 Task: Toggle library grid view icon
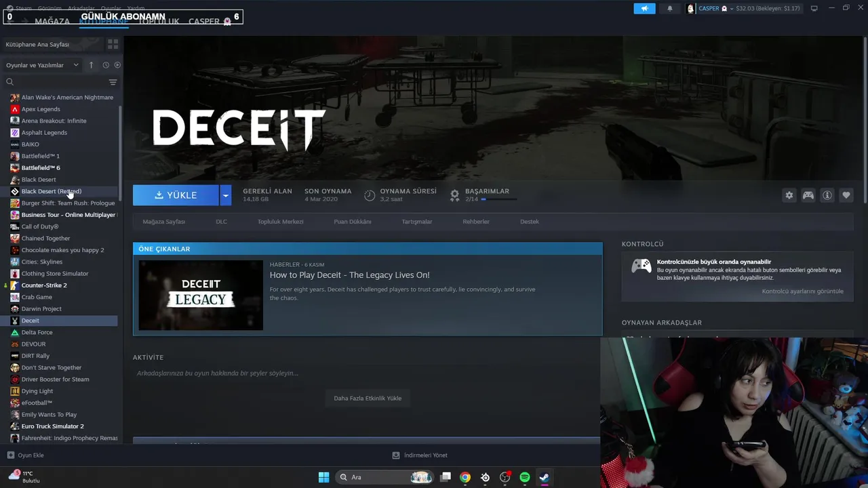pyautogui.click(x=113, y=44)
